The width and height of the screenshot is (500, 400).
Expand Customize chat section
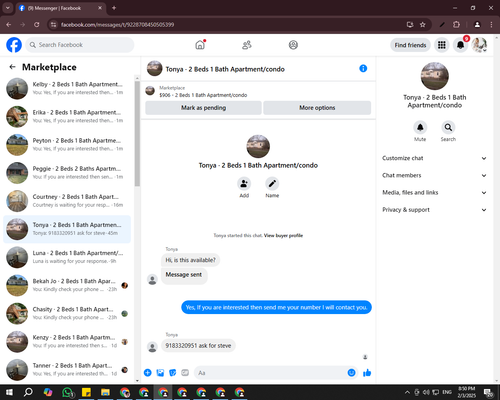[434, 158]
